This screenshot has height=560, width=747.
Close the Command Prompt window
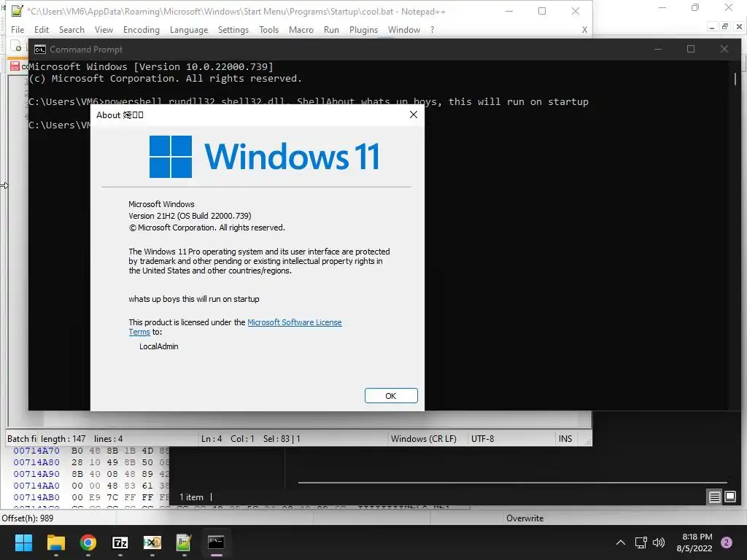pos(724,49)
